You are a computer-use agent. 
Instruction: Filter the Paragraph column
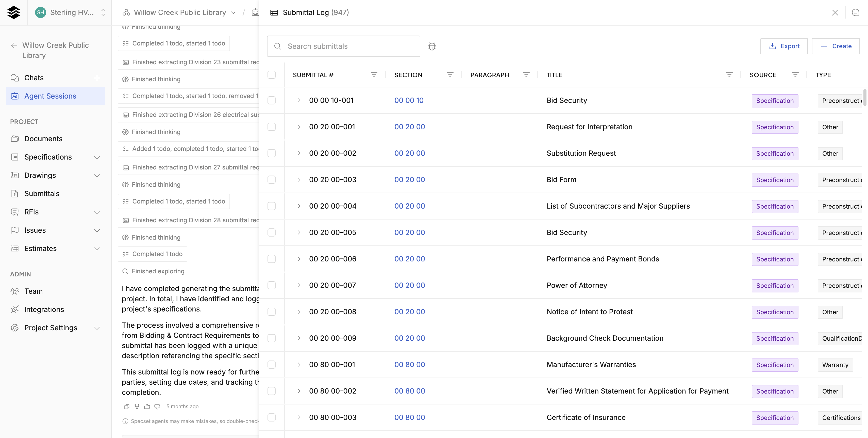click(x=526, y=75)
